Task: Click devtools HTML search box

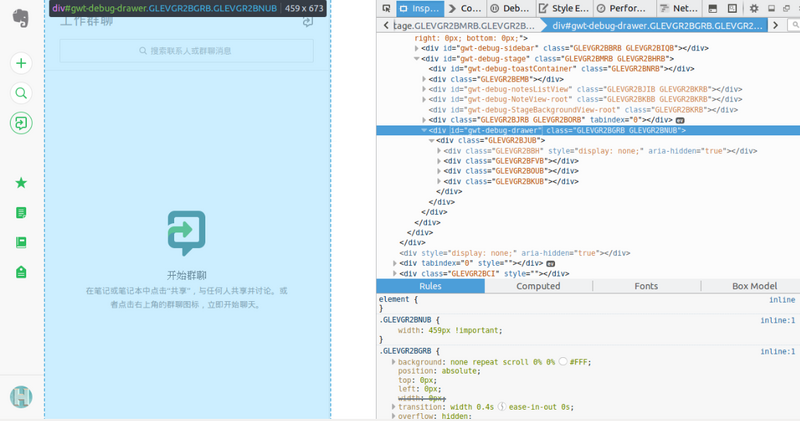Action: (x=794, y=25)
